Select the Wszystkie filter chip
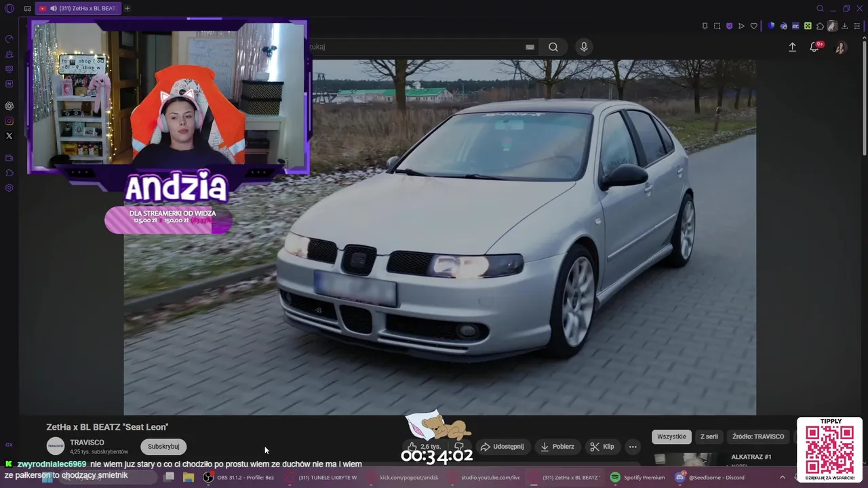This screenshot has width=868, height=488. coord(671,436)
